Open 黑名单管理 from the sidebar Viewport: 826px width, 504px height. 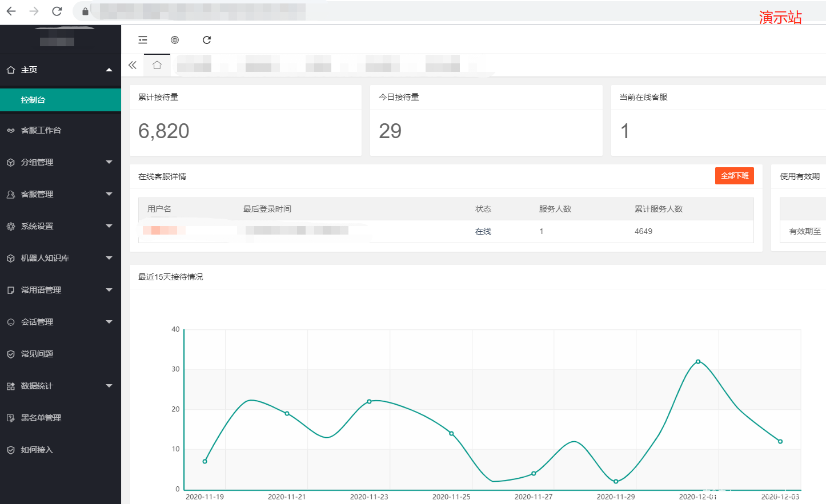[41, 418]
